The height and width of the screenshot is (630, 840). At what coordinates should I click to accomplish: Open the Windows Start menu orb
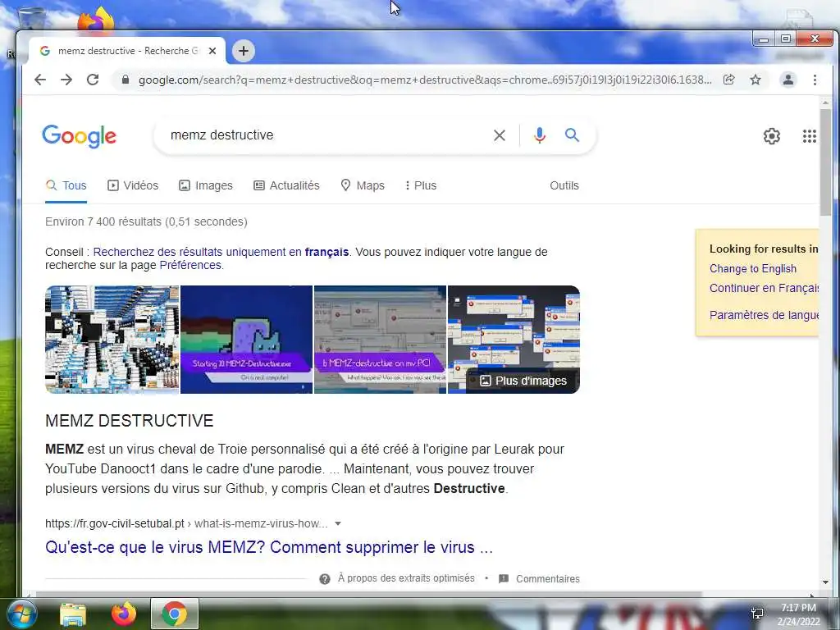[x=21, y=614]
